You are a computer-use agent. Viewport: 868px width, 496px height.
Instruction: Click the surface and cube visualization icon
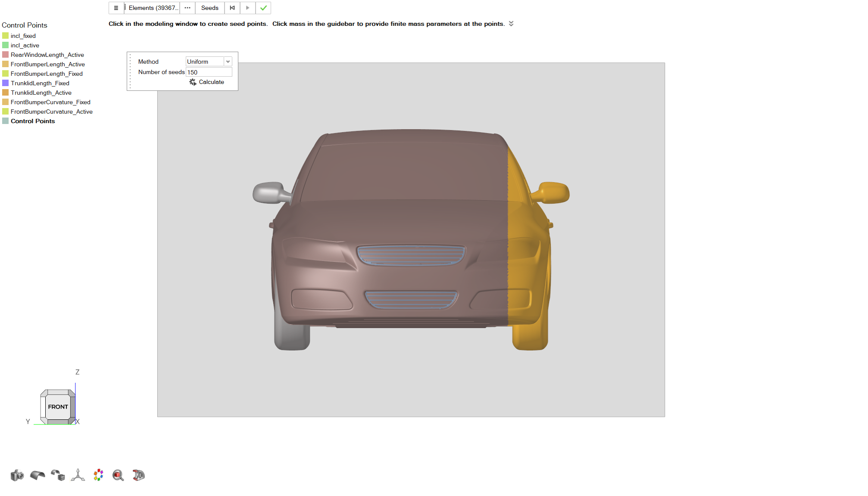tap(58, 475)
